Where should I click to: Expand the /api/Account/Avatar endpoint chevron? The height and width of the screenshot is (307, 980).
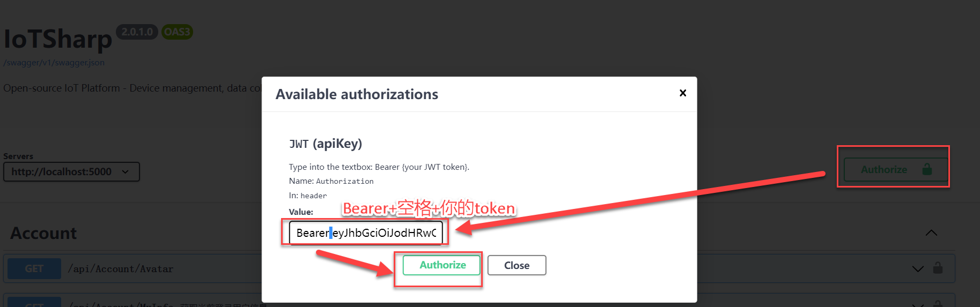pos(918,268)
